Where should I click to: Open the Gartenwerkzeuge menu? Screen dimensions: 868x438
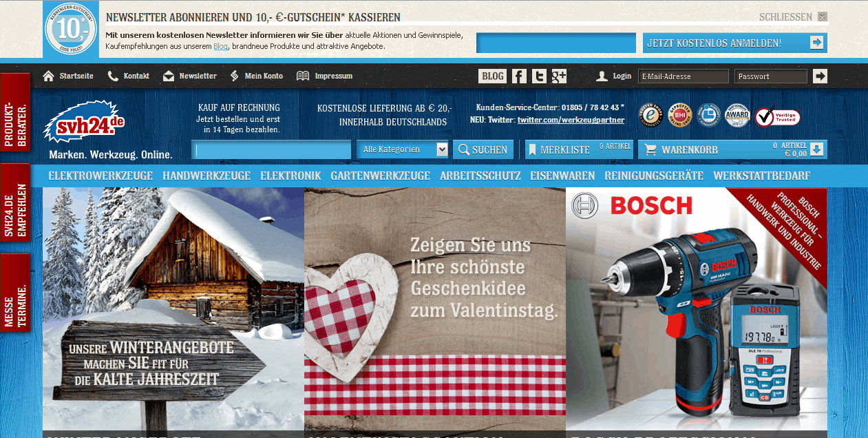pyautogui.click(x=380, y=176)
